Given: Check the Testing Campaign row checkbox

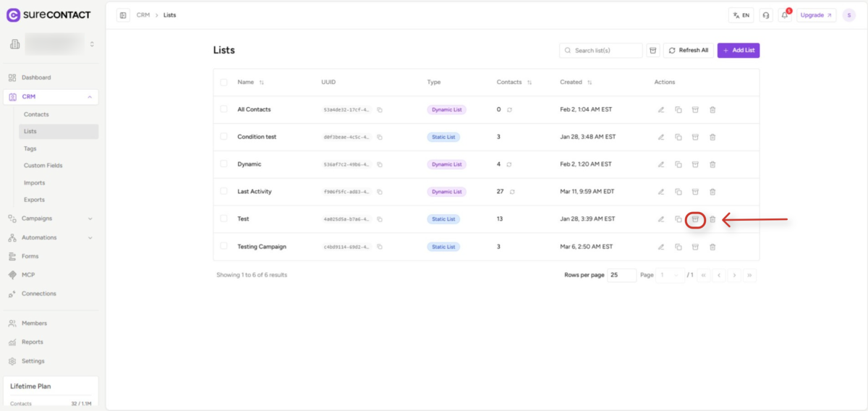Looking at the screenshot, I should point(224,246).
